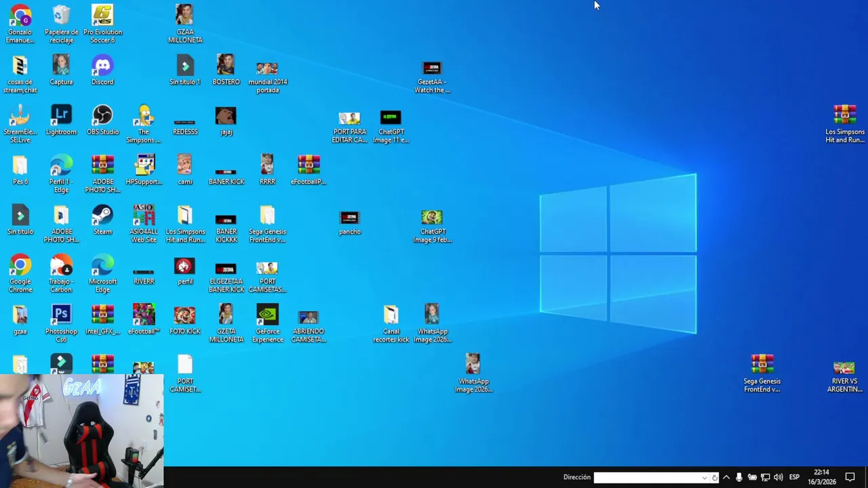Open the Pes 6 folder

(20, 169)
